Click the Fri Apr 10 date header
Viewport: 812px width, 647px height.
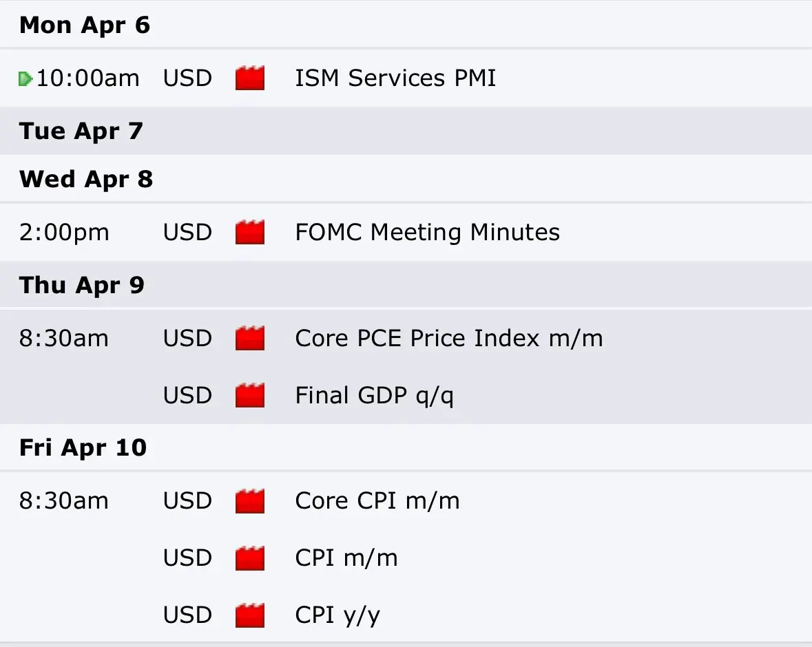83,448
